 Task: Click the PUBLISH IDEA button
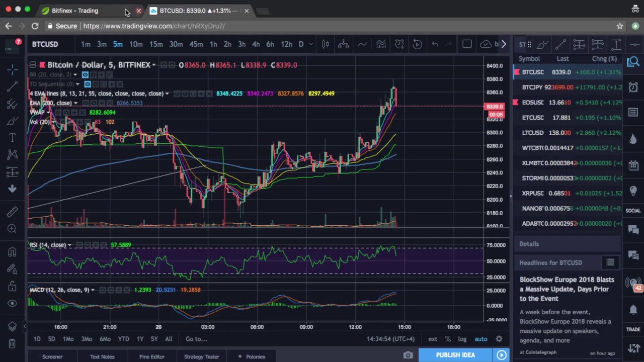coord(455,355)
